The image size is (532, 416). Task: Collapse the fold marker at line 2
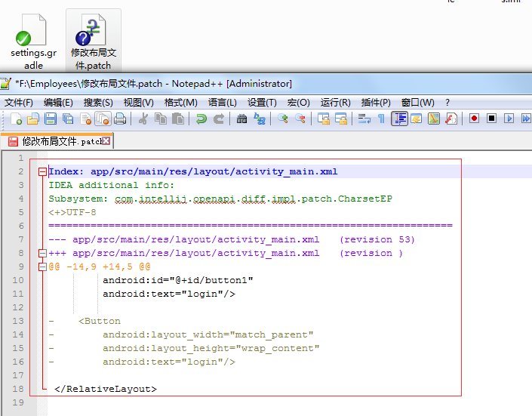(x=42, y=172)
